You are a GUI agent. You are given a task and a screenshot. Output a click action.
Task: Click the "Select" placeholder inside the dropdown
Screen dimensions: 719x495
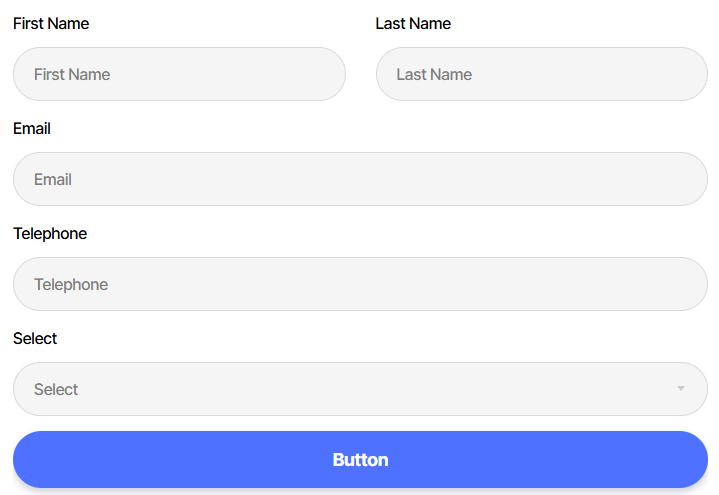click(x=56, y=389)
